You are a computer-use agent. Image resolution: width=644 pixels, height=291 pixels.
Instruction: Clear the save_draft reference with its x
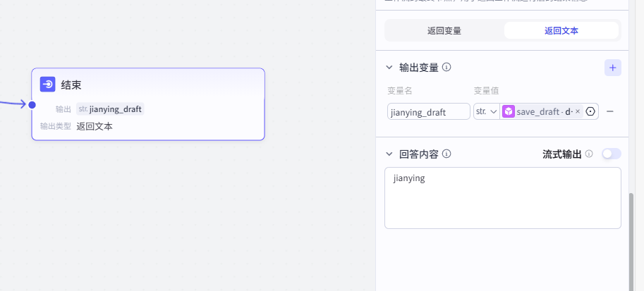[x=578, y=111]
